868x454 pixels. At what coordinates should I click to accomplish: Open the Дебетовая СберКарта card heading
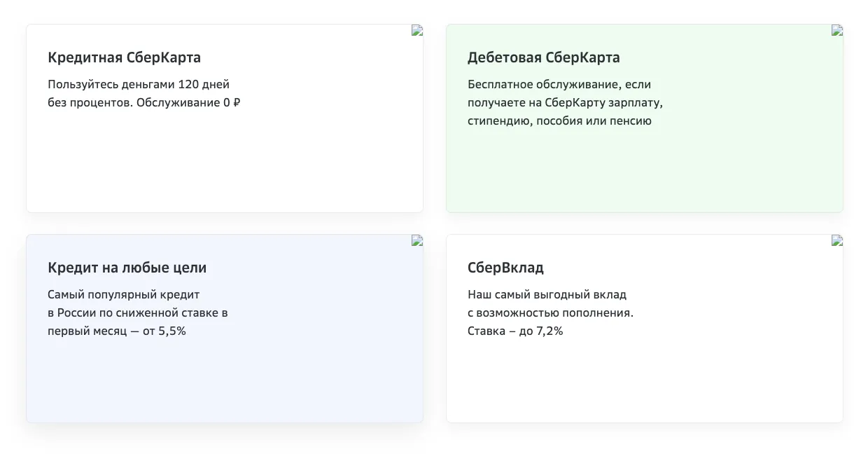point(543,57)
